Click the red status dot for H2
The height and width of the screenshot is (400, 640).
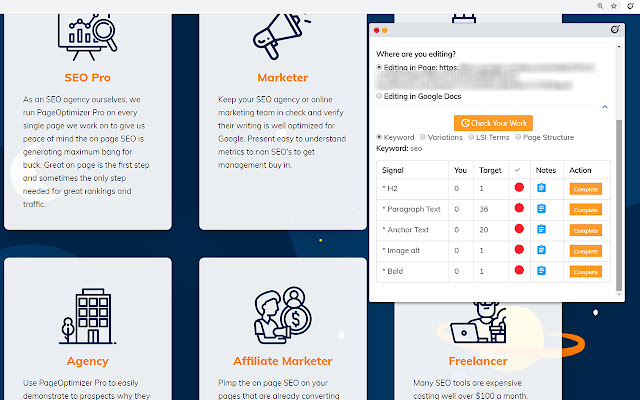pos(519,187)
